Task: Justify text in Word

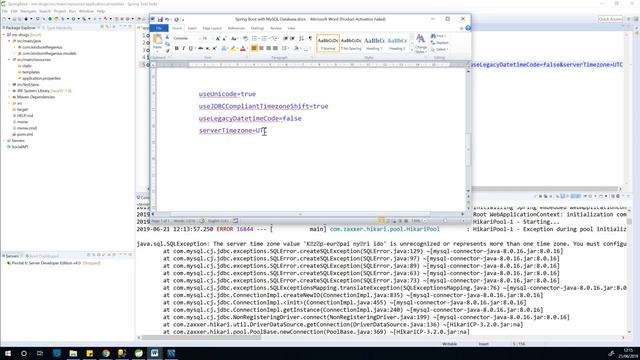Action: [276, 49]
